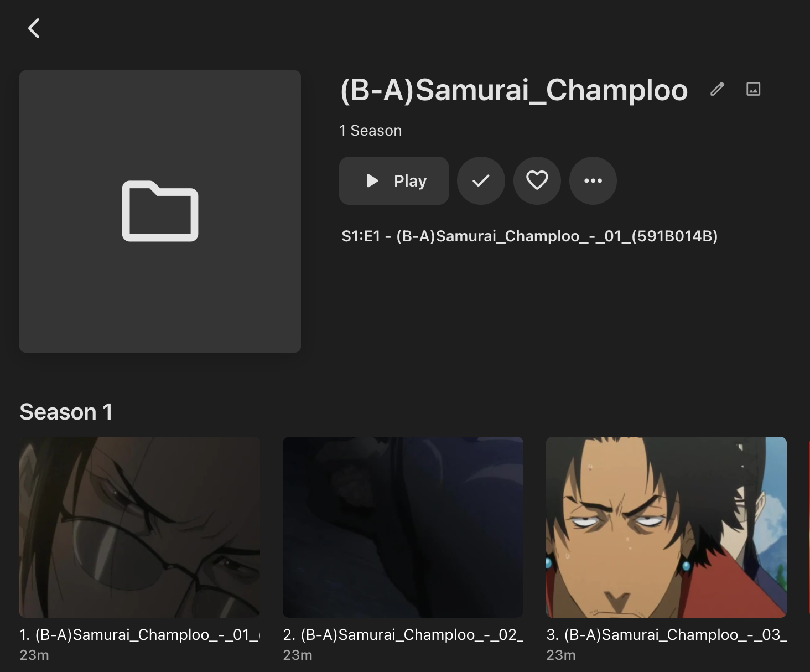Change the show artwork via image icon
This screenshot has height=672, width=810.
754,89
